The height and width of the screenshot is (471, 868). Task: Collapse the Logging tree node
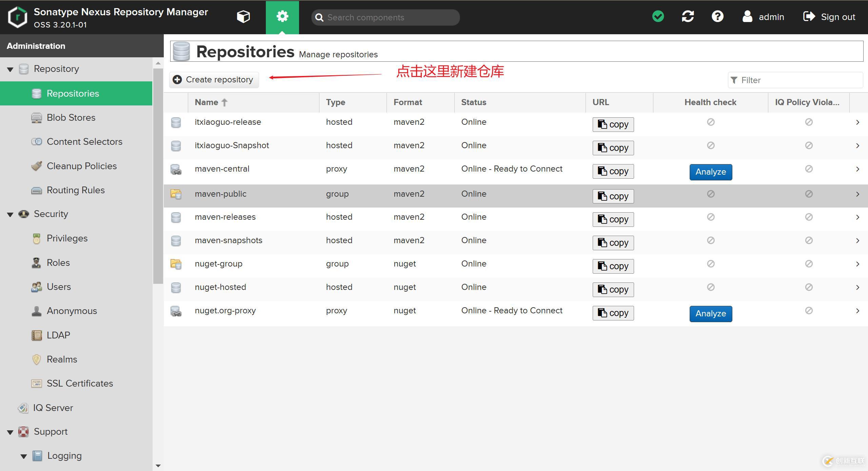24,456
